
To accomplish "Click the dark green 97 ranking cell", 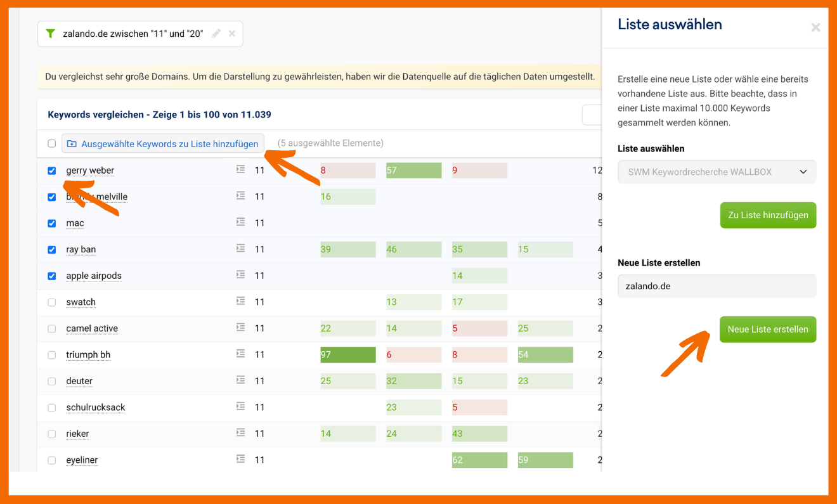I will (x=347, y=354).
